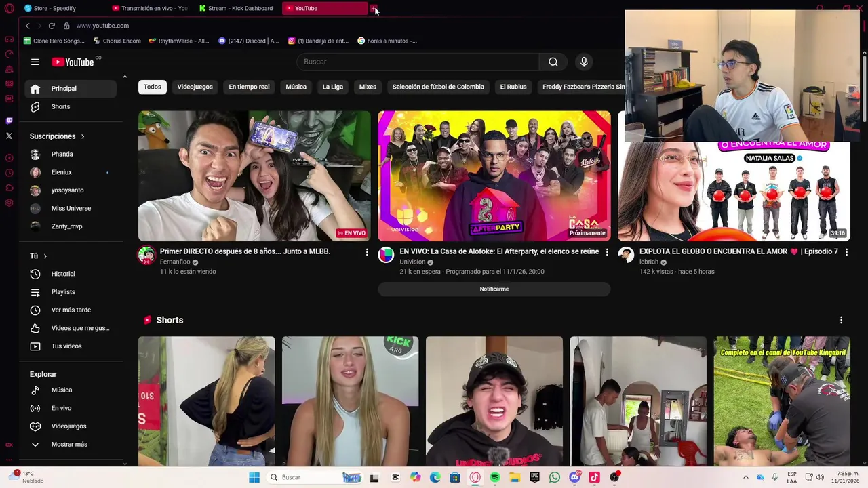Select the La Liga filter chip
The image size is (868, 488).
tap(332, 87)
